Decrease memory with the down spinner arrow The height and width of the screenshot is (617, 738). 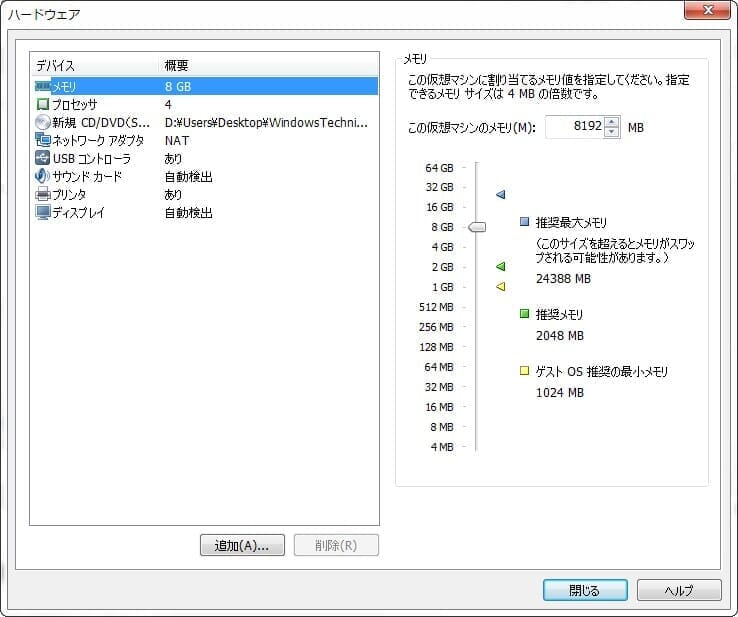point(612,133)
